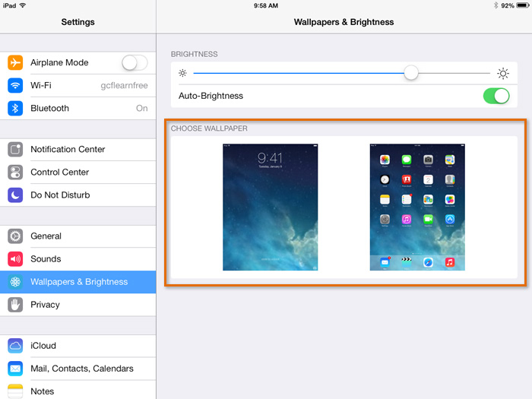The width and height of the screenshot is (532, 399).
Task: Select the home screen wallpaper preview
Action: click(x=417, y=207)
